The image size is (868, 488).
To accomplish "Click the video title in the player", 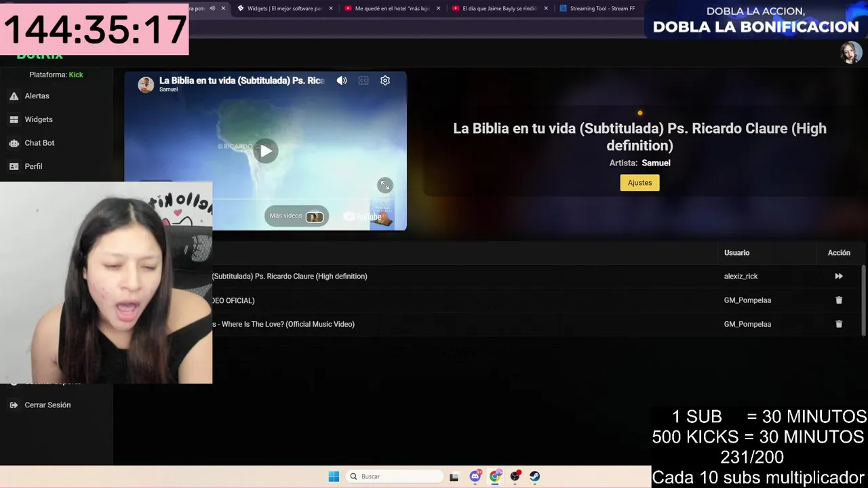I will point(241,81).
